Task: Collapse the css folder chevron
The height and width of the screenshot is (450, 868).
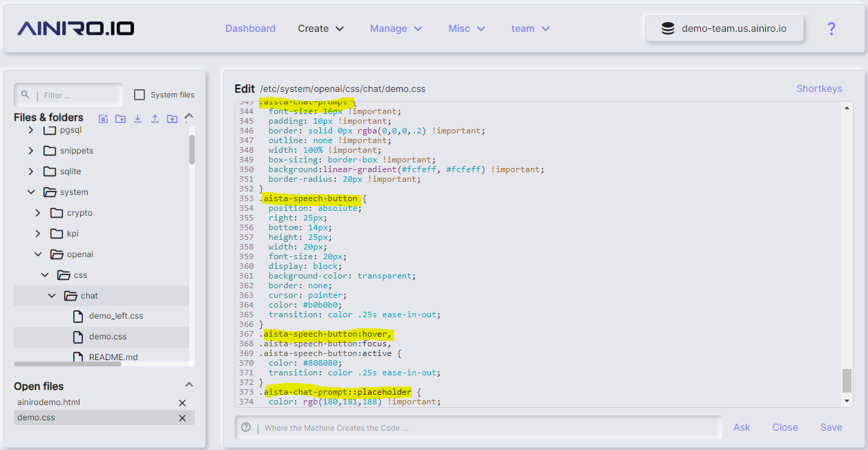Action: (x=45, y=274)
